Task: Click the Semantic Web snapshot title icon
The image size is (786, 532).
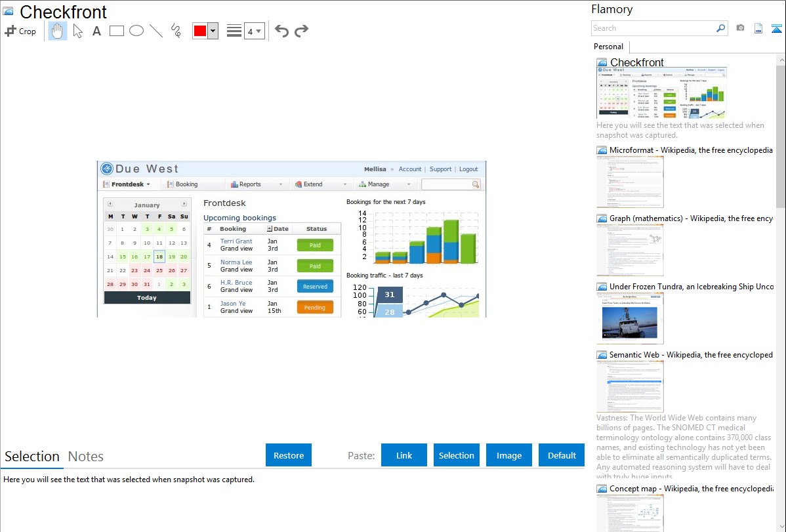Action: pos(602,354)
